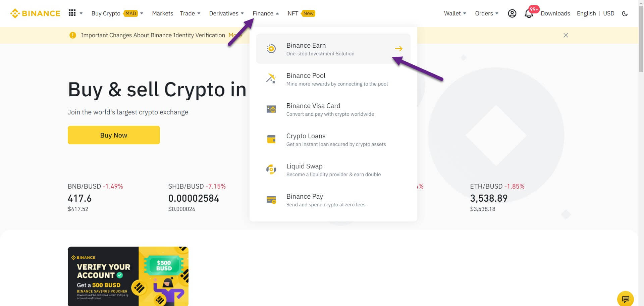Click the Liquid Swap icon
644x306 pixels.
coord(271,169)
